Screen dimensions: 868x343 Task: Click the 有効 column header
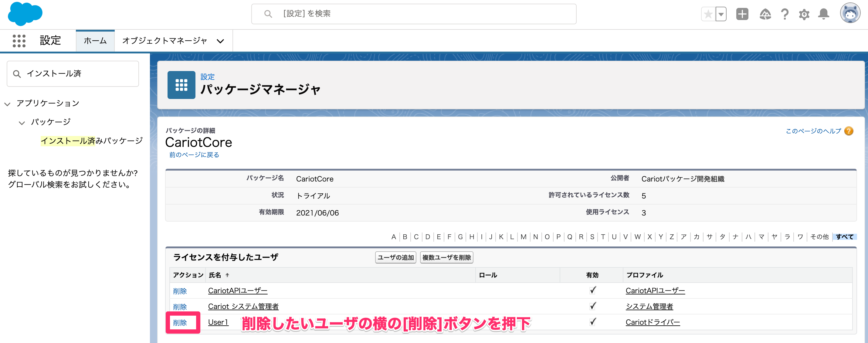pos(592,275)
